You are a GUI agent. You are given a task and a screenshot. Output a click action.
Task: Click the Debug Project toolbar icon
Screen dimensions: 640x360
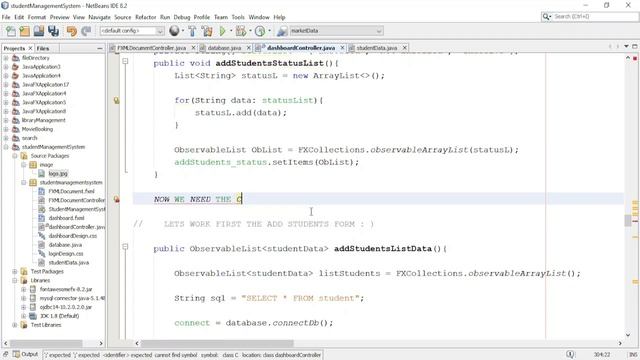(241, 31)
